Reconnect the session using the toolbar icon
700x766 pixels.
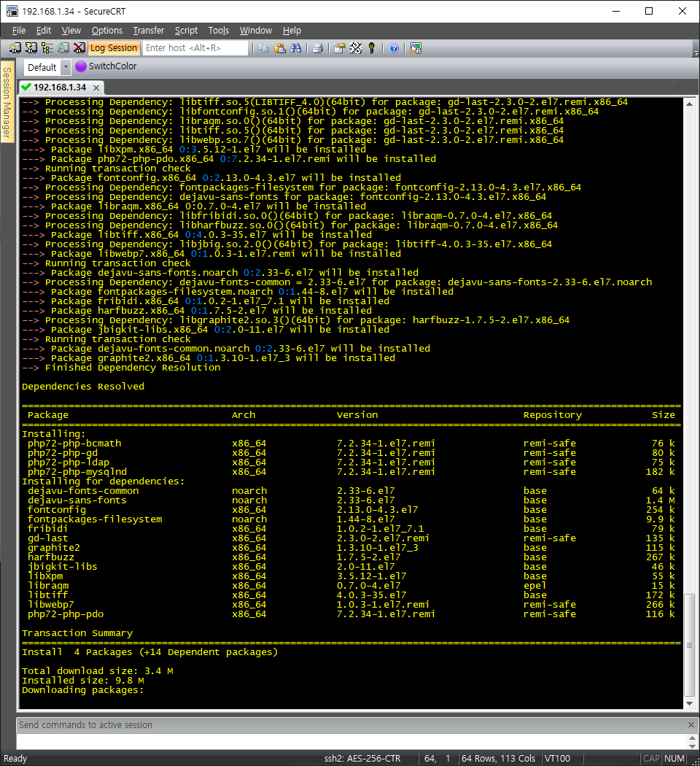[x=63, y=48]
